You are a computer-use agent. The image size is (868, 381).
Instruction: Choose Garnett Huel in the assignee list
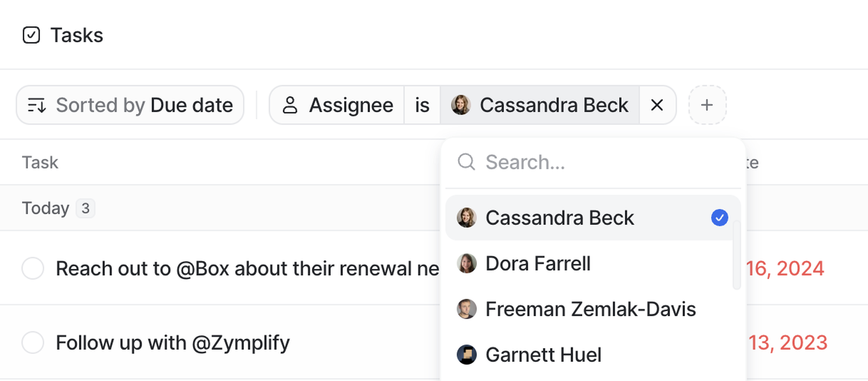(543, 355)
